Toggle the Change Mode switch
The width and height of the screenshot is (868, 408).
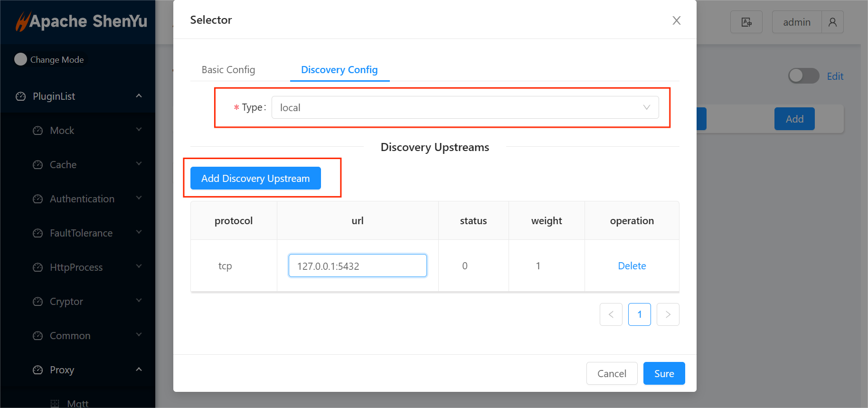pos(21,59)
